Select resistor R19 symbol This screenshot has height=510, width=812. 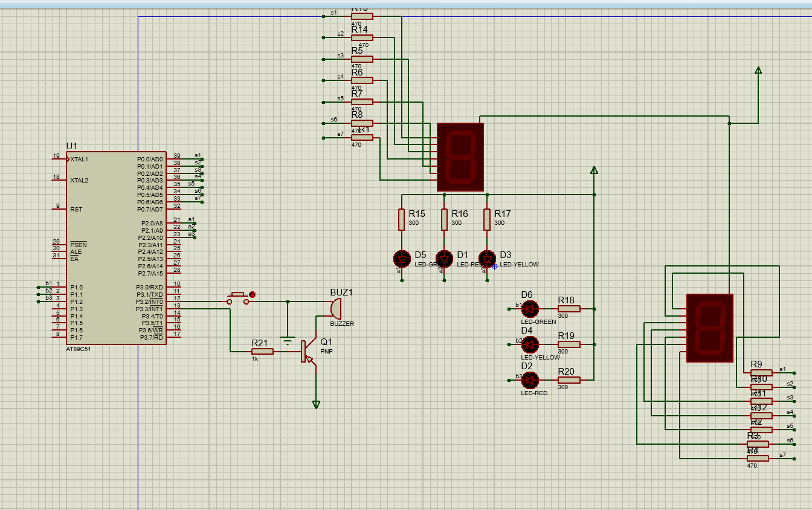pos(569,344)
